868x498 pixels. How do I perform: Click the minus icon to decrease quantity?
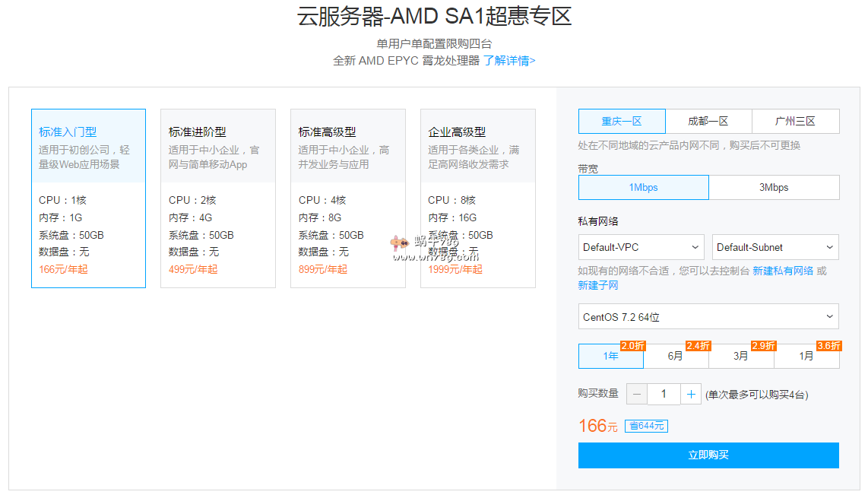coord(637,394)
